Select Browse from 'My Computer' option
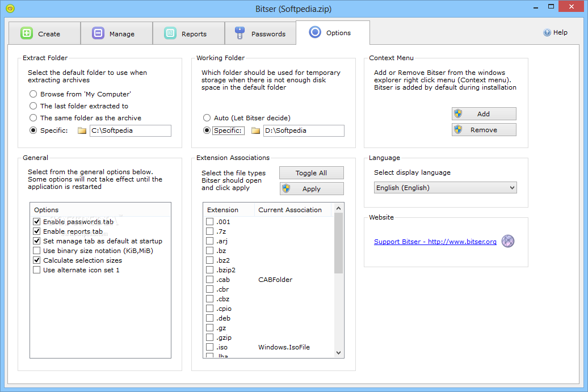This screenshot has width=588, height=392. pos(33,94)
